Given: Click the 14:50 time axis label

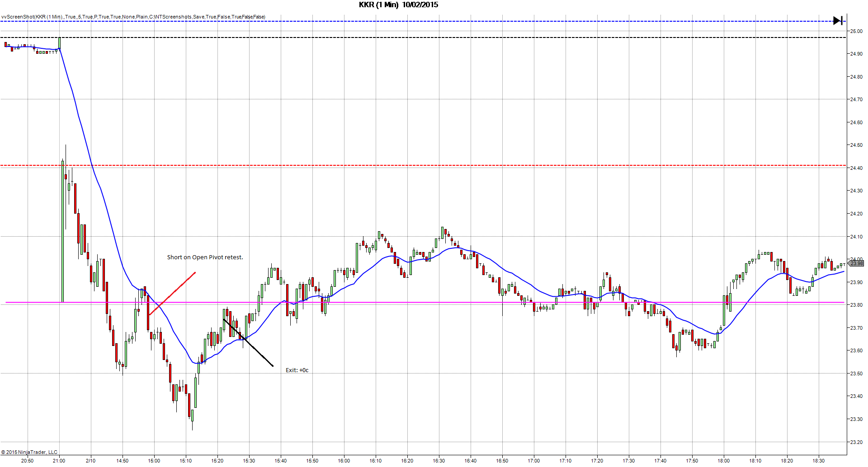Looking at the screenshot, I should click(x=122, y=461).
